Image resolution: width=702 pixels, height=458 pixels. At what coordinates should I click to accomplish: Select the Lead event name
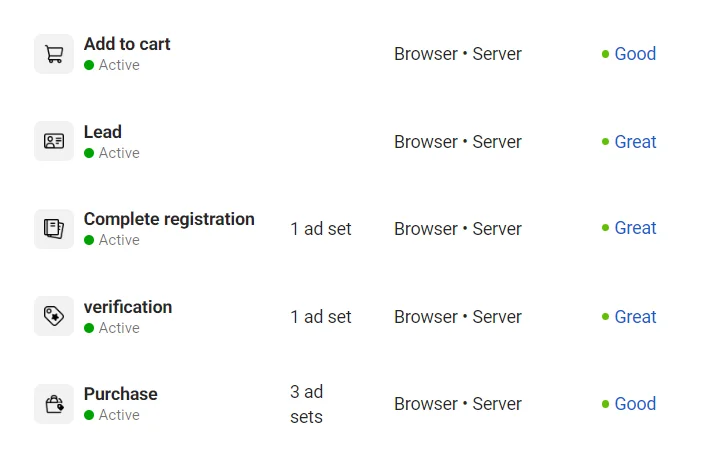point(103,132)
